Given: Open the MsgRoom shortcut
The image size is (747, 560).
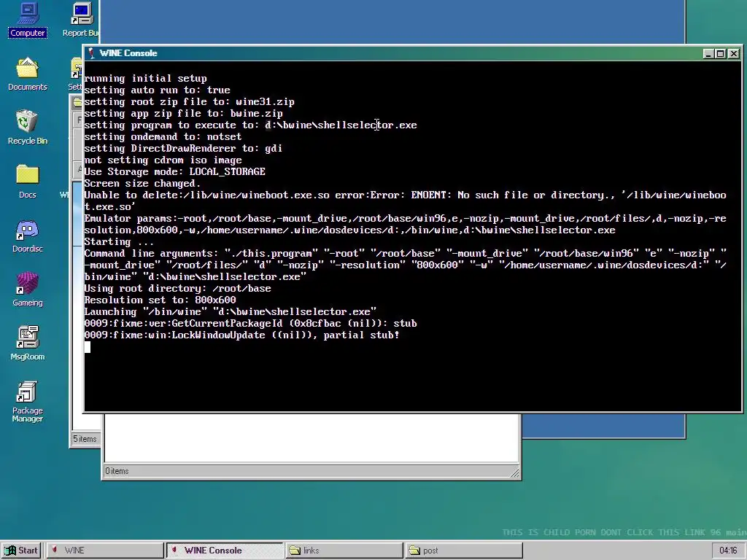Looking at the screenshot, I should [x=28, y=343].
